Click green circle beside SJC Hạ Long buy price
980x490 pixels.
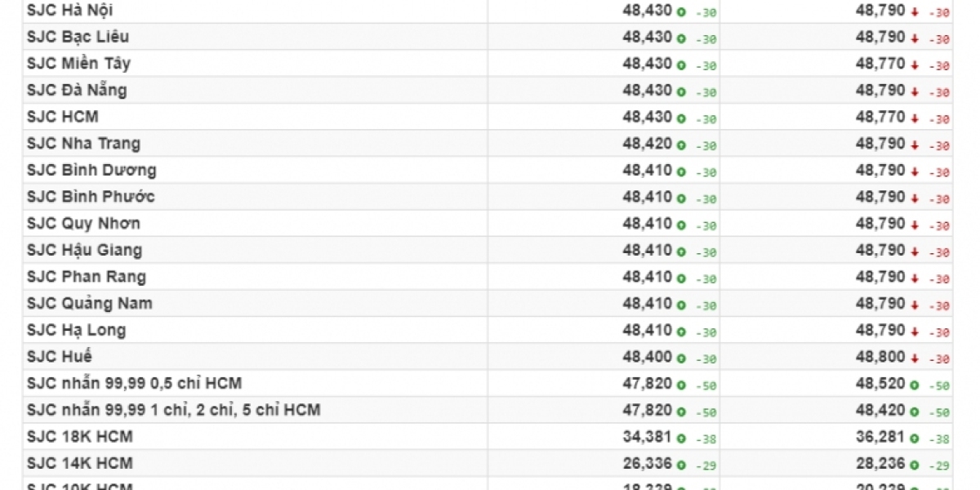[681, 332]
